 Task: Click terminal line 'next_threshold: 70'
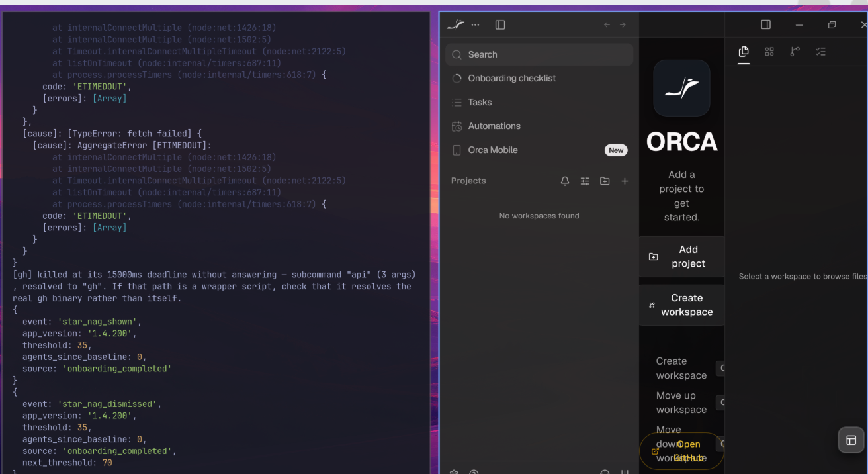point(67,463)
